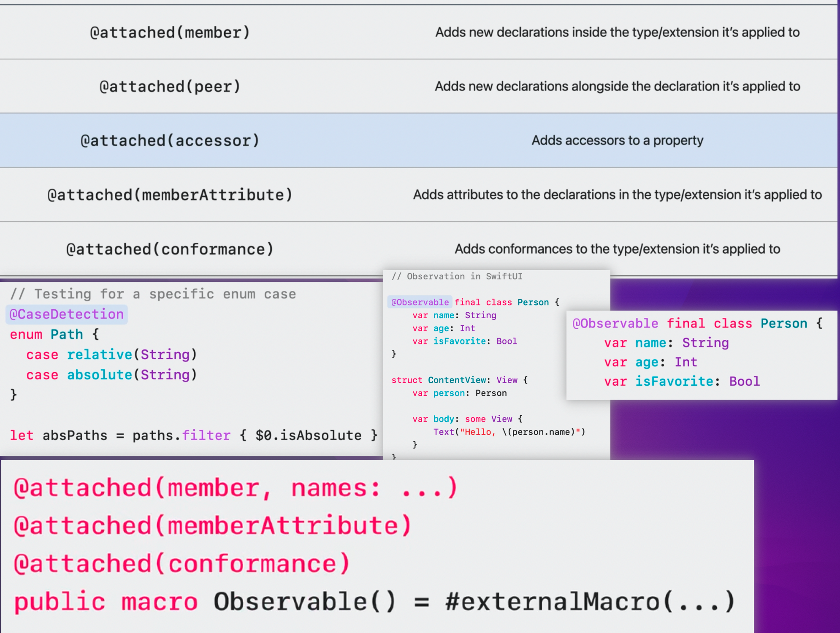Click the small highlighted @Observable attribute

coord(420,302)
